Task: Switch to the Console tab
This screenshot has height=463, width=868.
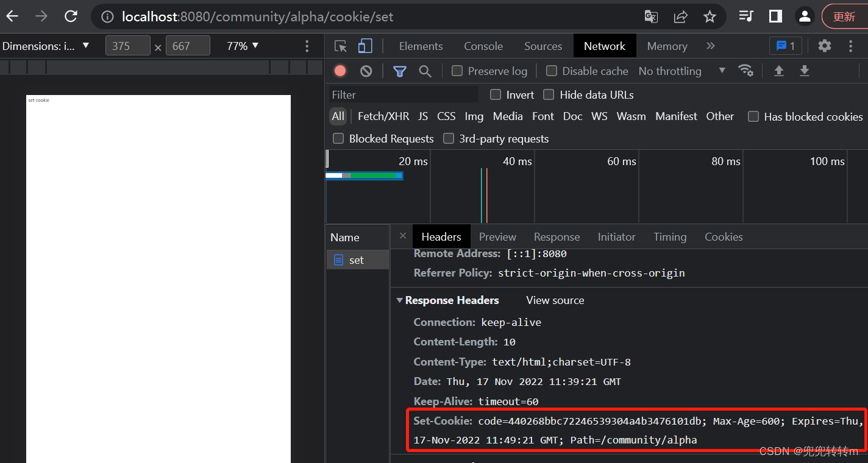Action: (483, 46)
